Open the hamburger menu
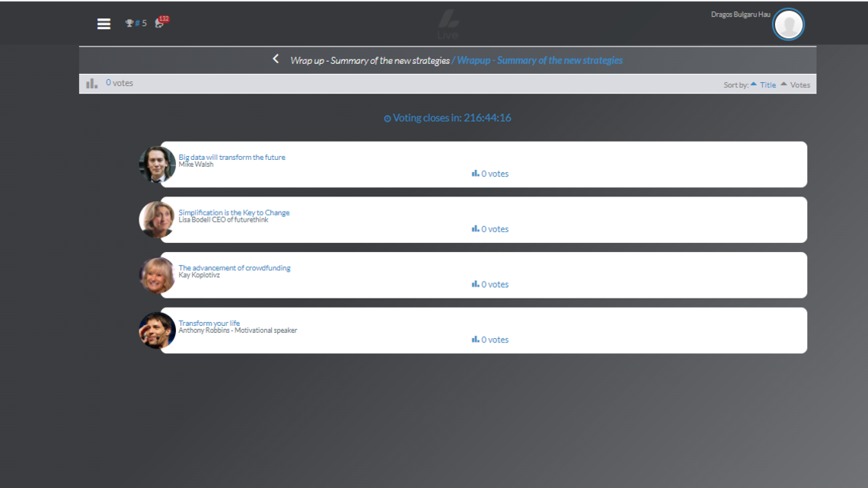The width and height of the screenshot is (868, 488). tap(104, 24)
